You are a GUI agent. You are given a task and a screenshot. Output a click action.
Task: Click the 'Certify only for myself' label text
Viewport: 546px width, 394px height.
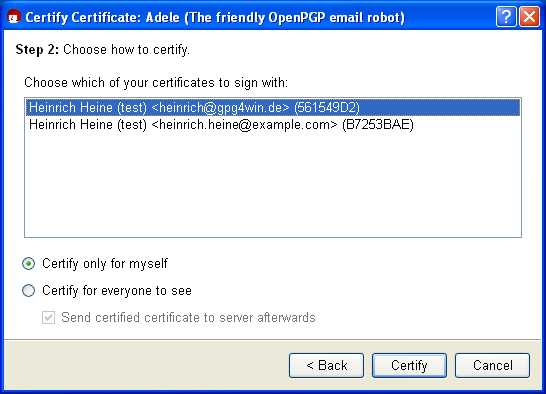click(105, 264)
